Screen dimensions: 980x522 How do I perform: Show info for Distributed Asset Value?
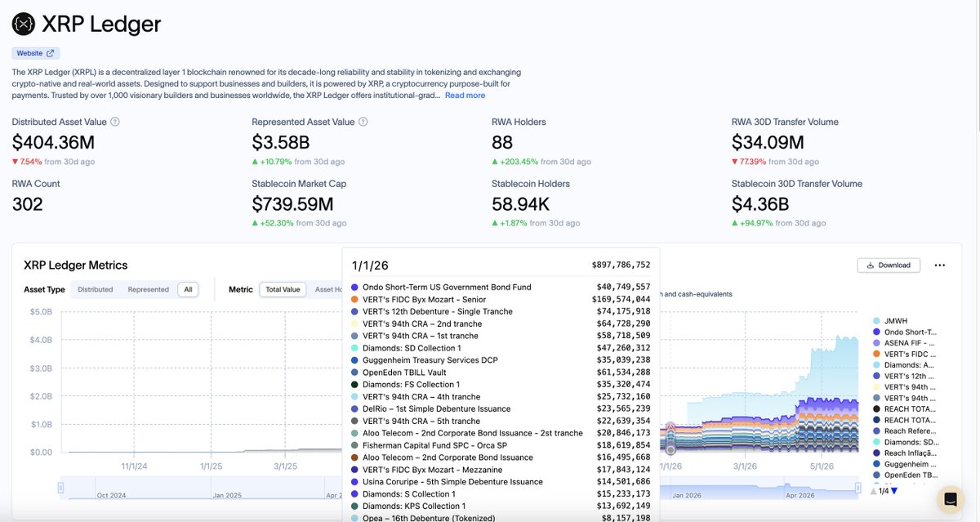point(115,122)
